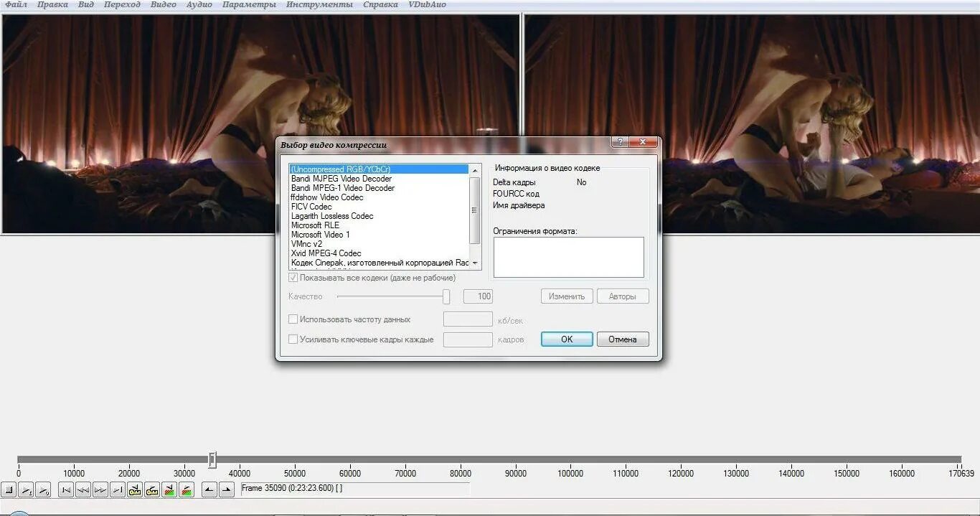
Task: Click the Изменить configure button
Action: (x=567, y=296)
